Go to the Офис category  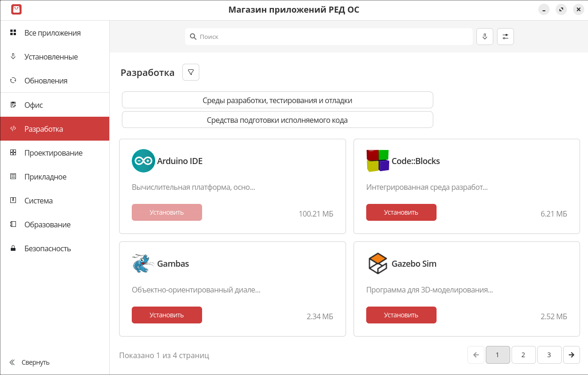point(33,105)
